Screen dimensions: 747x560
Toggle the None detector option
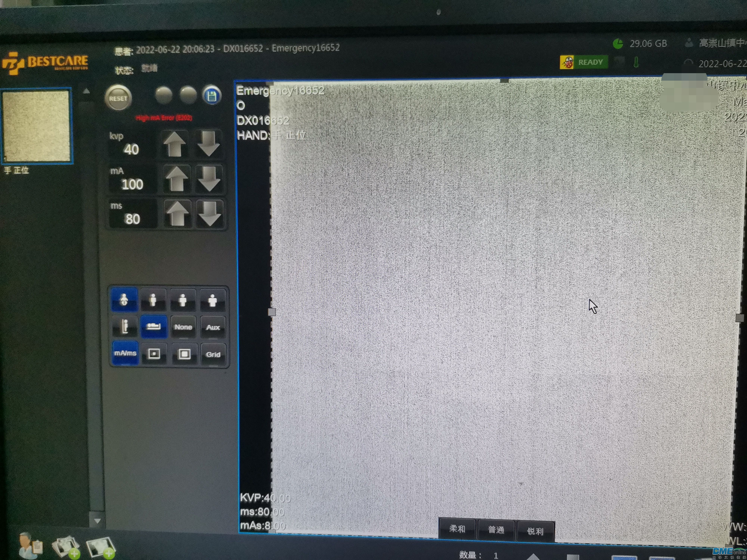click(183, 327)
